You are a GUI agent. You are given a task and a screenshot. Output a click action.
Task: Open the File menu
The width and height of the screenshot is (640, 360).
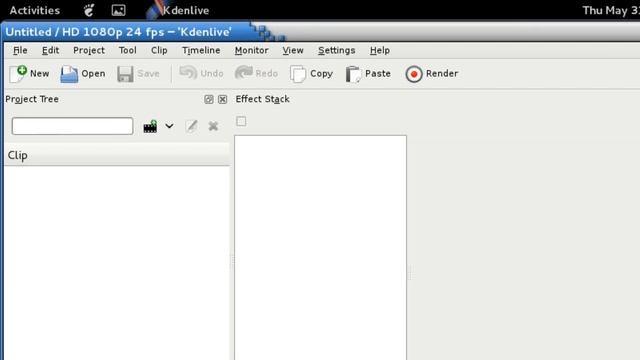(20, 50)
